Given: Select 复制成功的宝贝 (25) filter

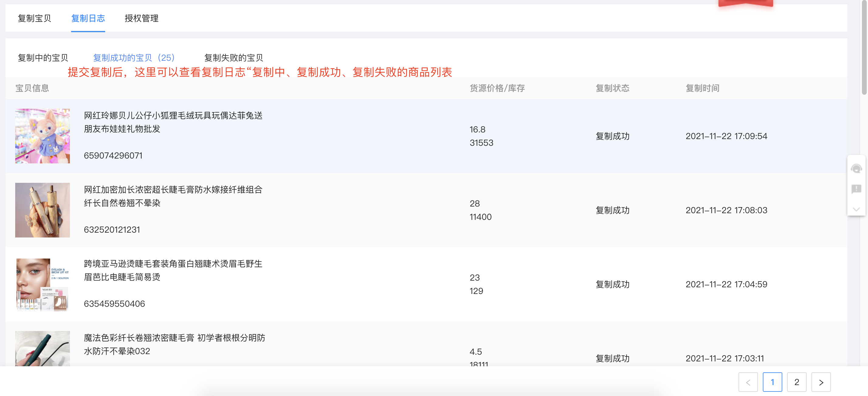Looking at the screenshot, I should coord(134,58).
